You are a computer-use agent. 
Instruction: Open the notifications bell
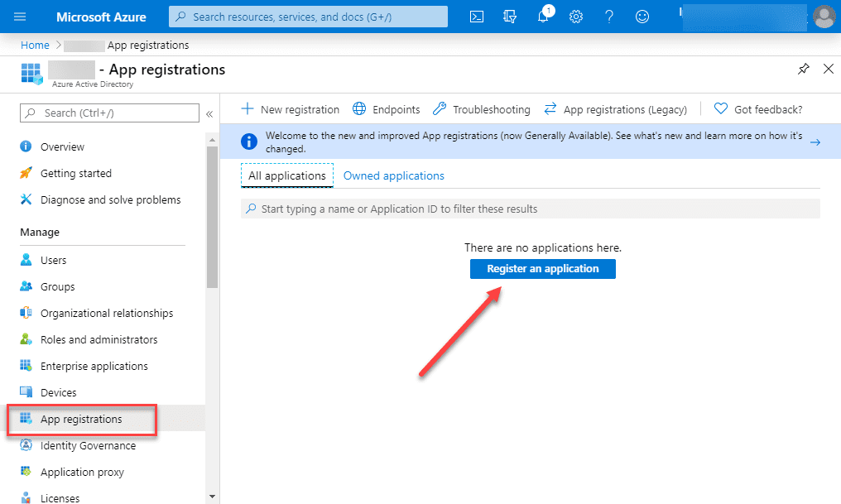point(543,17)
